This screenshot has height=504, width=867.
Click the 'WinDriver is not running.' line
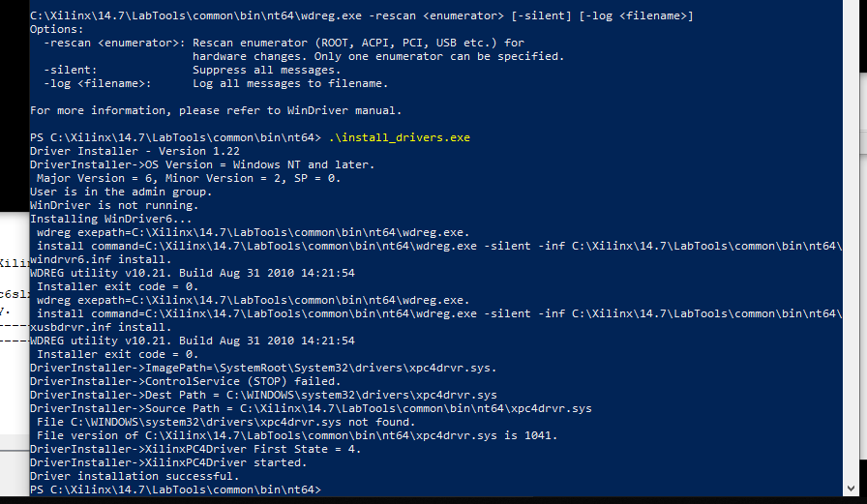tap(114, 205)
